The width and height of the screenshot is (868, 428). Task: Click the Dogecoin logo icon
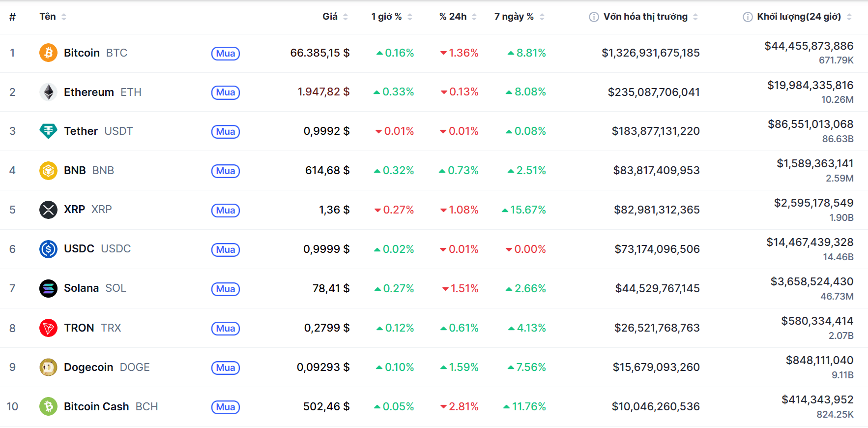click(x=48, y=367)
